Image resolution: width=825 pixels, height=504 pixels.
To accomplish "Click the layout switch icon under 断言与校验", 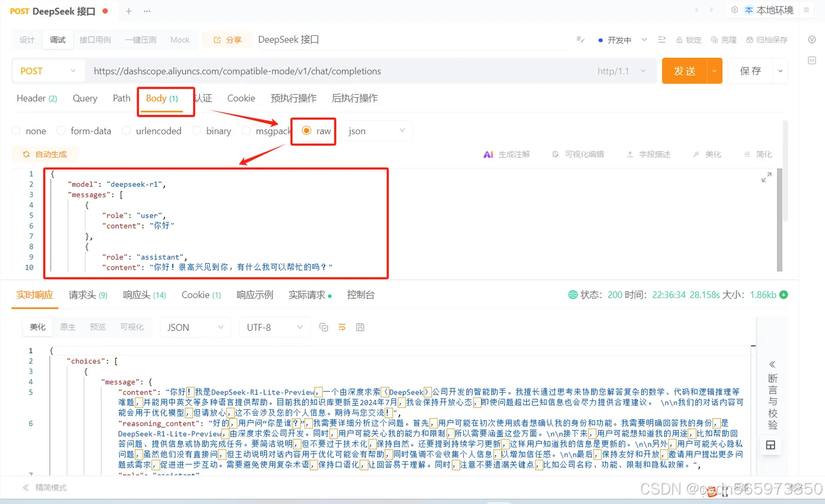I will [x=770, y=445].
